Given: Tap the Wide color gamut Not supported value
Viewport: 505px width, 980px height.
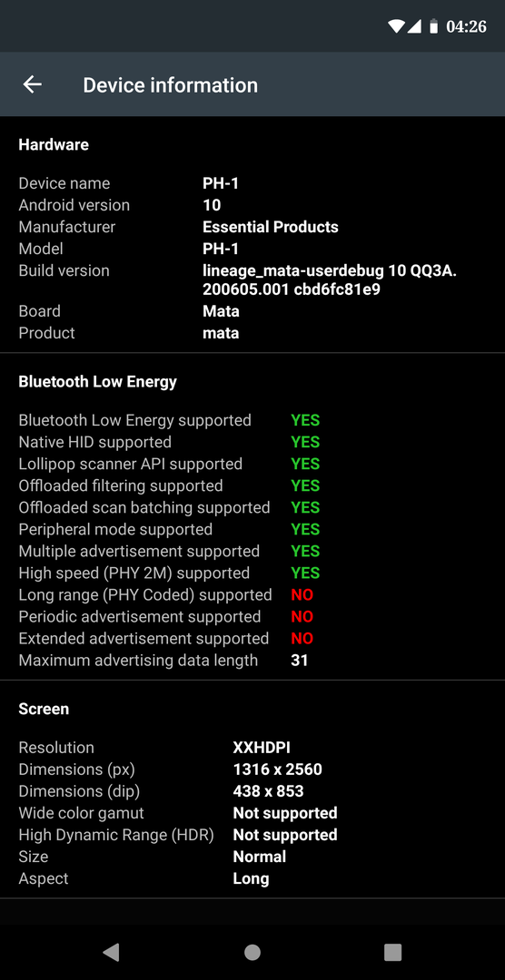Looking at the screenshot, I should [285, 813].
